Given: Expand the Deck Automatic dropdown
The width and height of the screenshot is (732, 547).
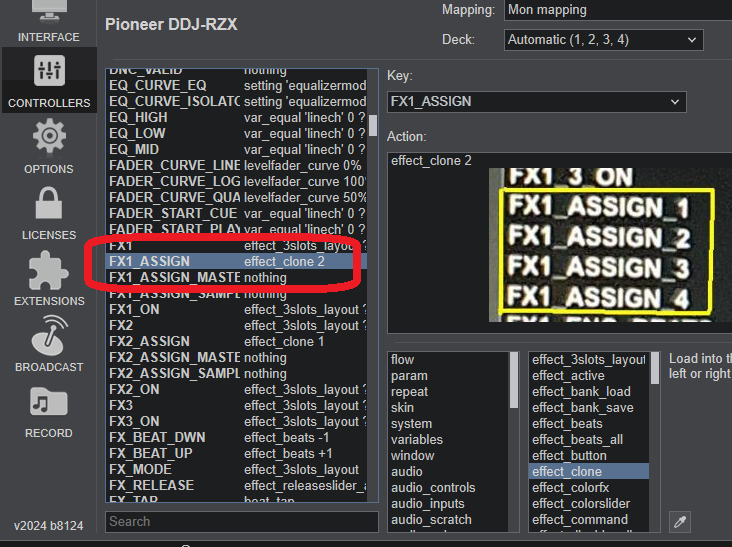Looking at the screenshot, I should click(x=603, y=40).
